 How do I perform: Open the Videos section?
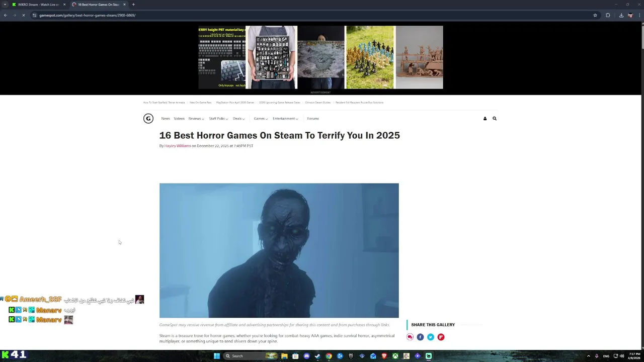[179, 119]
